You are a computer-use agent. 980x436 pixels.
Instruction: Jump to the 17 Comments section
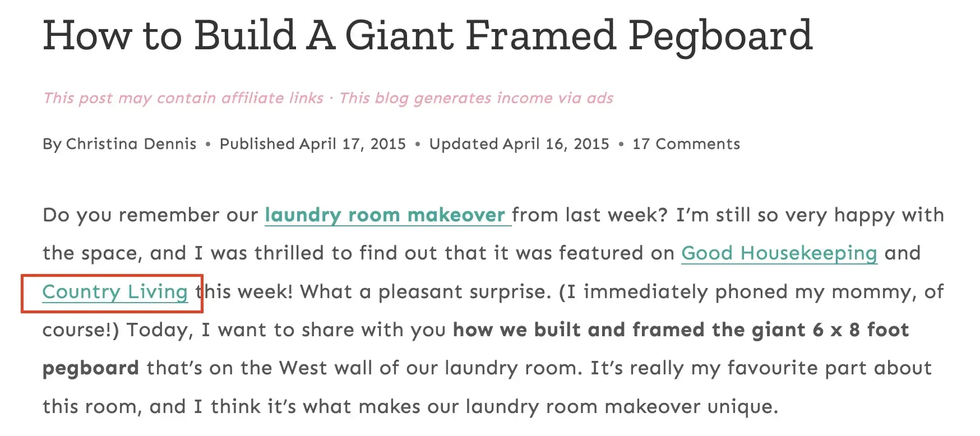tap(686, 144)
